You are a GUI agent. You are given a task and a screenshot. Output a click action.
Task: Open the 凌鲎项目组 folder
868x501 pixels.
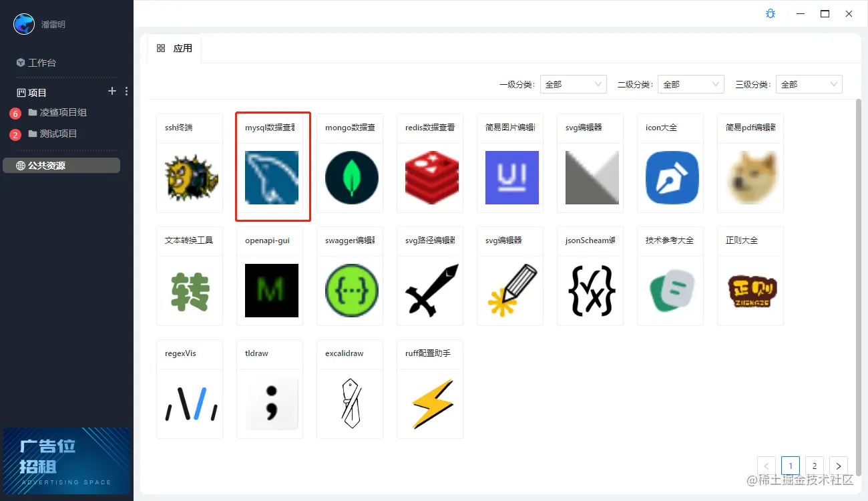click(x=58, y=112)
